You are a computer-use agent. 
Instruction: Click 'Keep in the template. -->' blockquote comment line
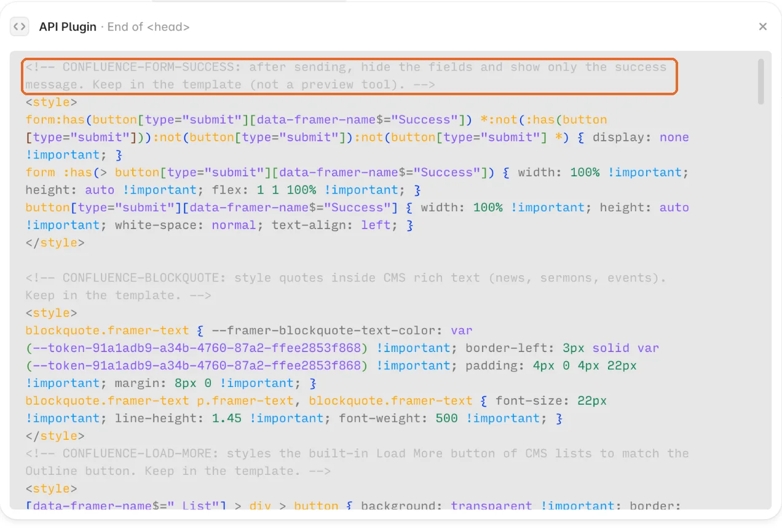(x=119, y=295)
